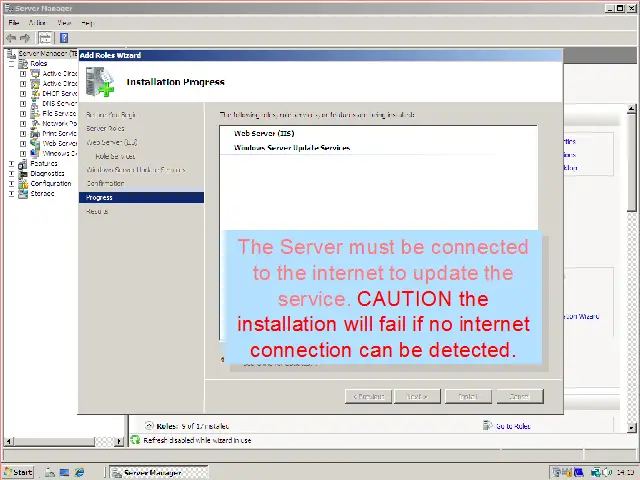Open the View menu

[64, 23]
